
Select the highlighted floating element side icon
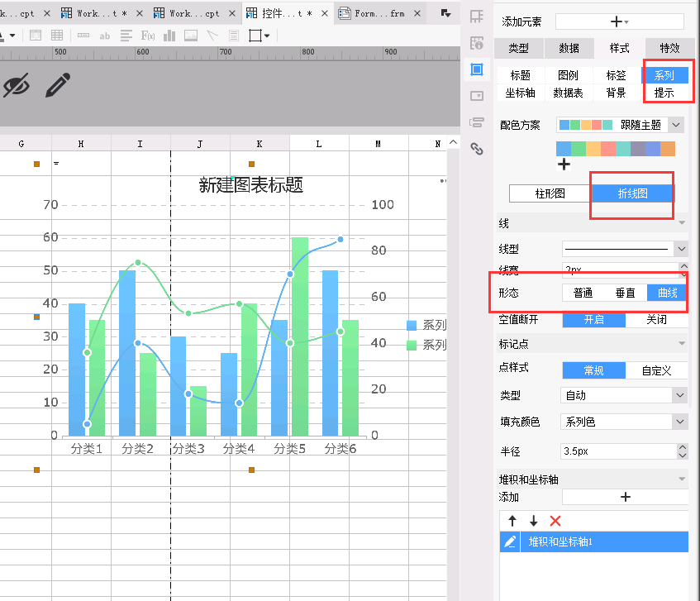476,69
